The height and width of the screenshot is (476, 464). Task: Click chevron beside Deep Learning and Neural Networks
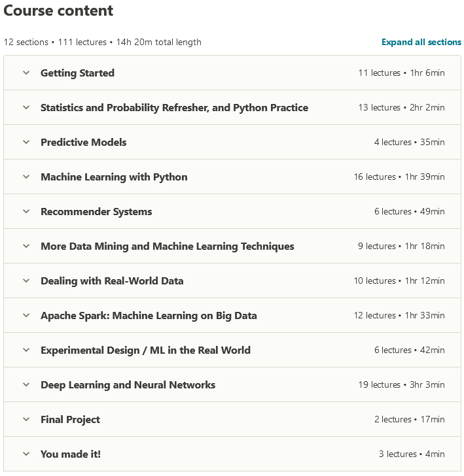pos(26,384)
